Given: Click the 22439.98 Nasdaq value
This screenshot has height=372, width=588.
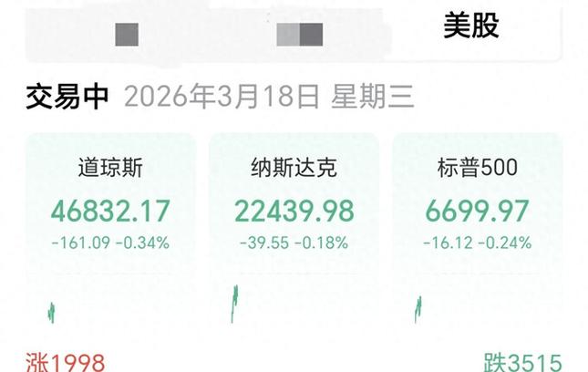Looking at the screenshot, I should click(x=294, y=212).
